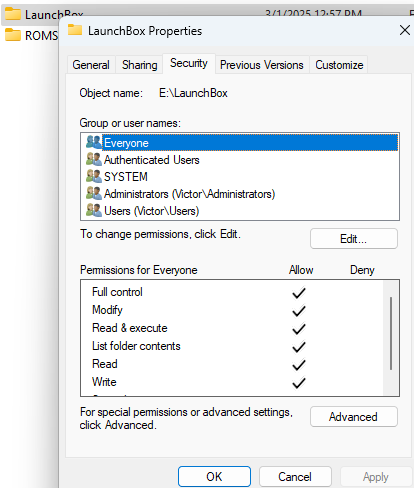
Task: Click the Write permission label
Action: click(x=104, y=382)
